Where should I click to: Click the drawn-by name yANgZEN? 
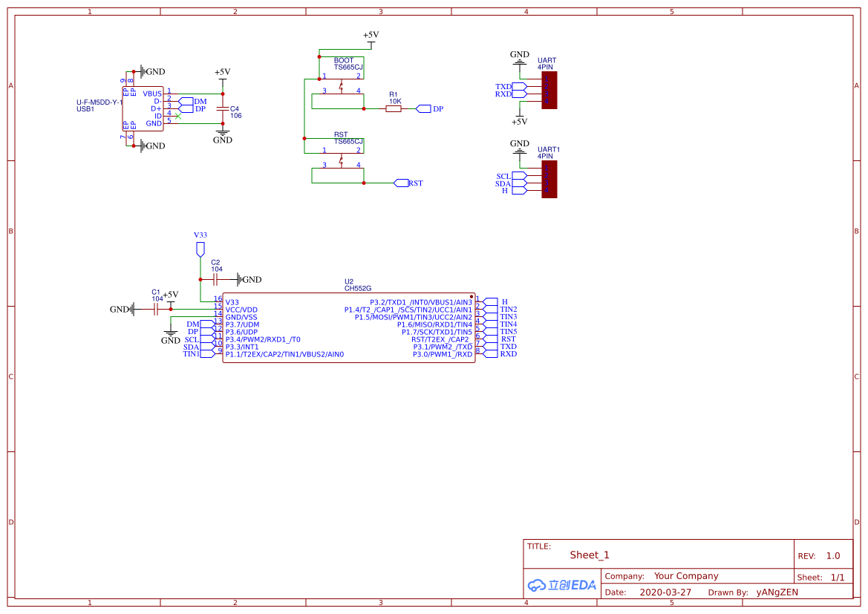click(777, 592)
